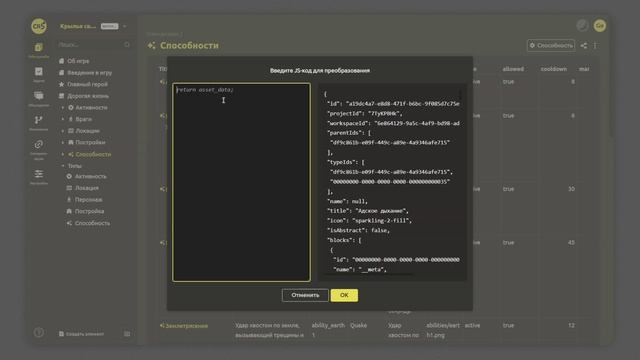Click the layout icon next to 'Создать элемент'

point(127,334)
